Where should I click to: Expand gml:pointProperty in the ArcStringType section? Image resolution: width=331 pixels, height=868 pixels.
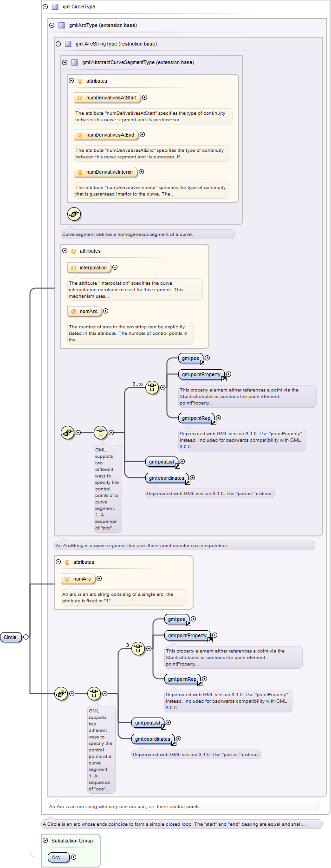pos(229,374)
